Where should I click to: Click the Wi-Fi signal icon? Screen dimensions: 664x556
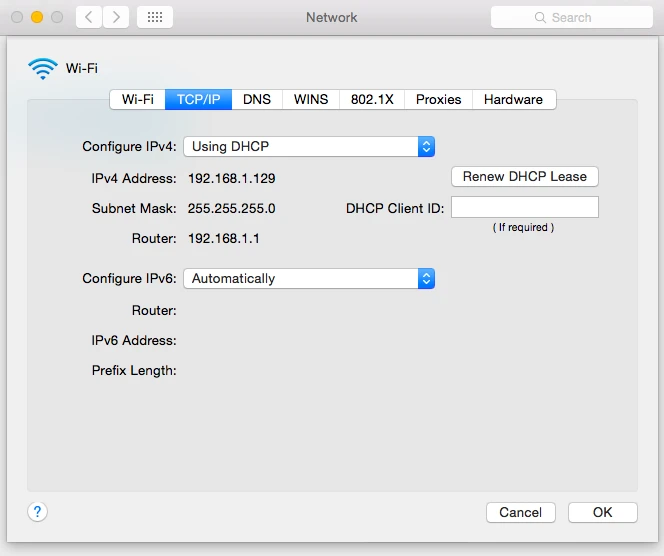43,69
